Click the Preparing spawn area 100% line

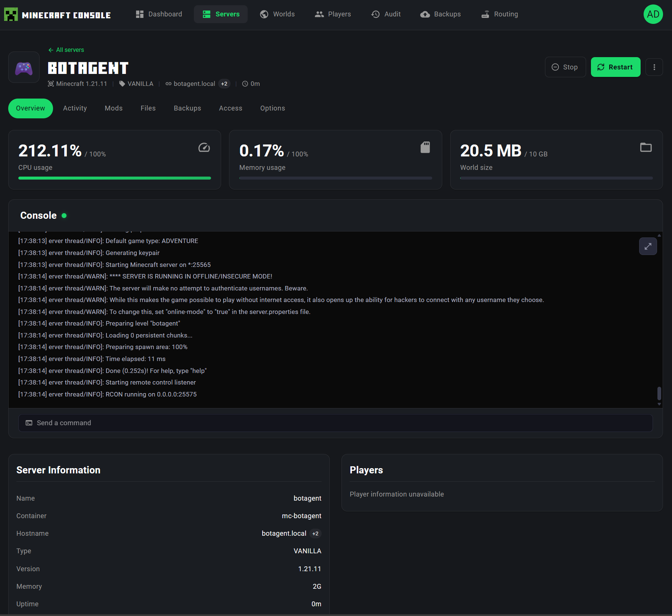click(x=103, y=347)
